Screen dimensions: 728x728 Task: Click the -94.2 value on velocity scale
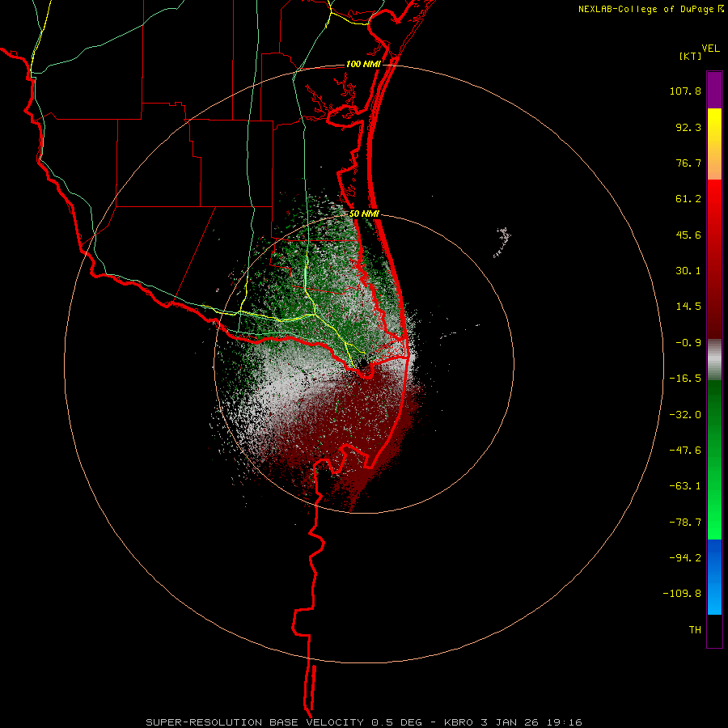click(x=685, y=557)
